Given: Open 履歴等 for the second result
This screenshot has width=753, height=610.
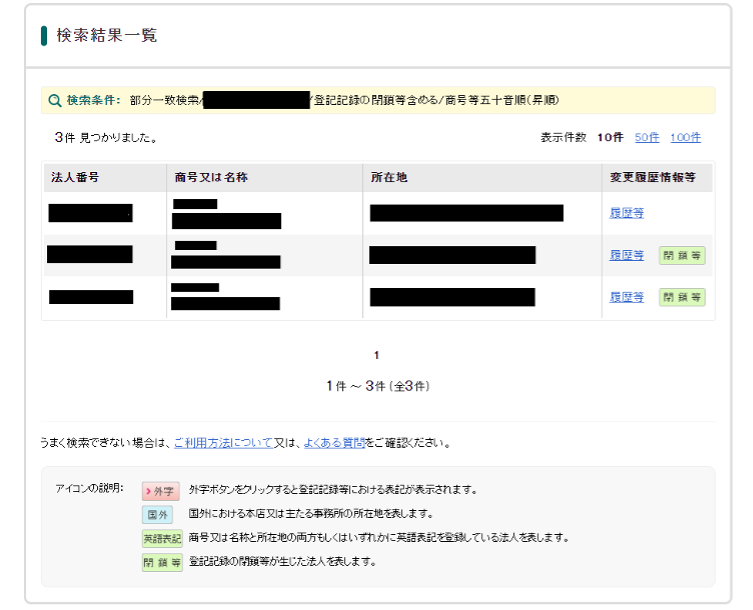Looking at the screenshot, I should (627, 255).
